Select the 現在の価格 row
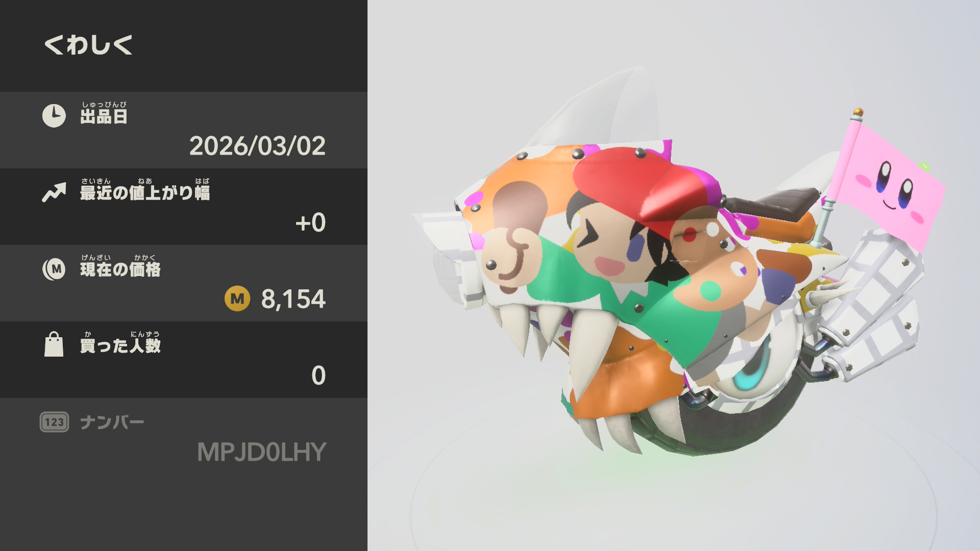 pos(184,283)
